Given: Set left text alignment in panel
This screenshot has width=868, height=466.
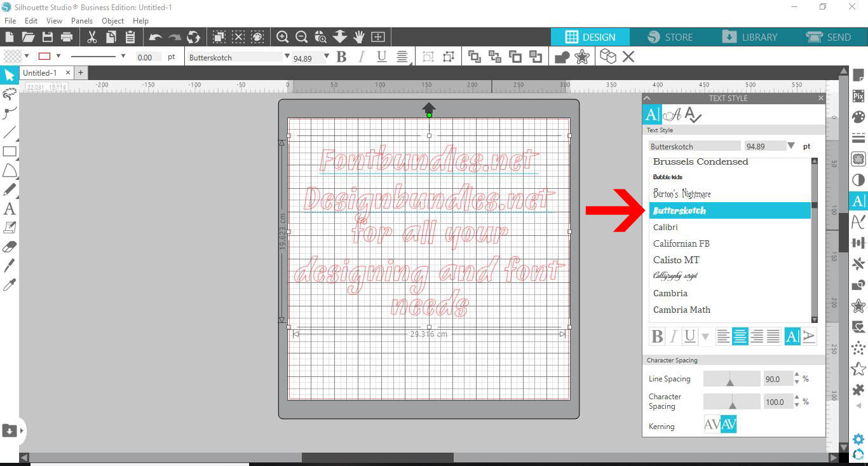Looking at the screenshot, I should click(x=723, y=337).
